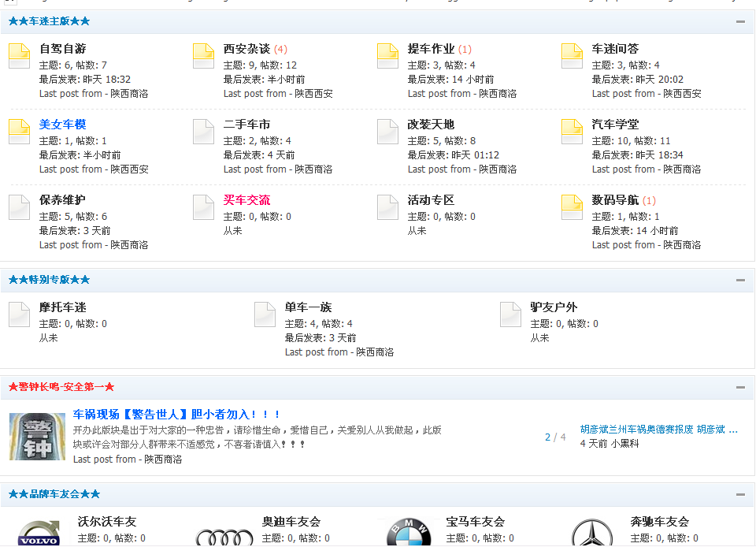
Task: Click 最后发表: 3 天前 under 单车一族
Action: tap(321, 337)
